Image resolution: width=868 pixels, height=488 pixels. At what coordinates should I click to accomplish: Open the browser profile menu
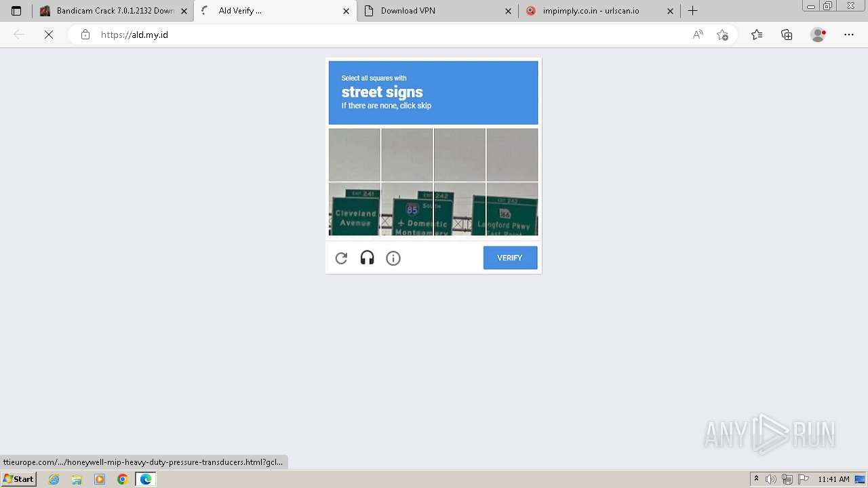coord(818,35)
